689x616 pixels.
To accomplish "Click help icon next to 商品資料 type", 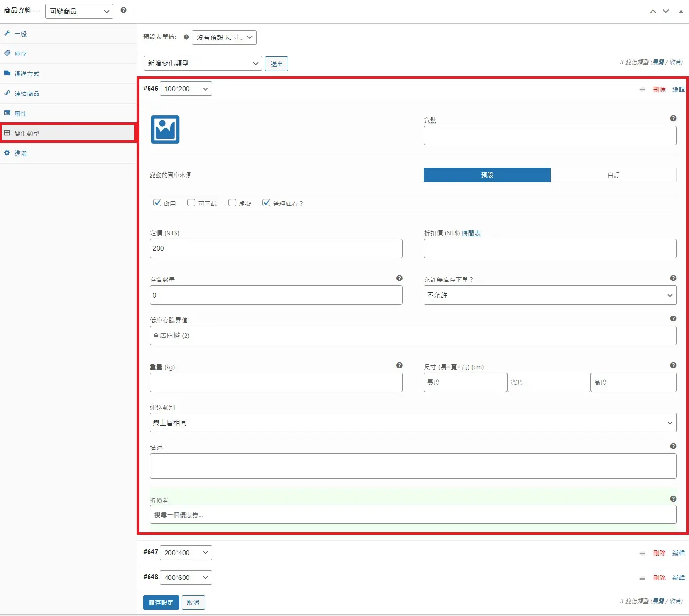I will tap(124, 10).
